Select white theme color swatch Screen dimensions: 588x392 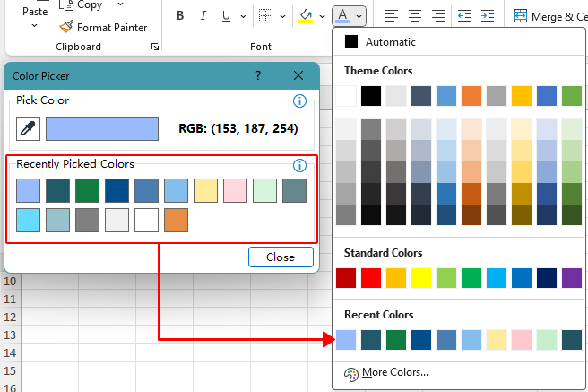coord(346,96)
